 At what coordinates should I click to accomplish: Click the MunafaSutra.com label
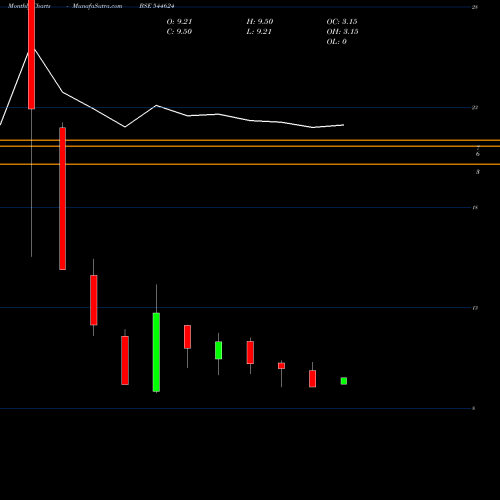[x=97, y=6]
